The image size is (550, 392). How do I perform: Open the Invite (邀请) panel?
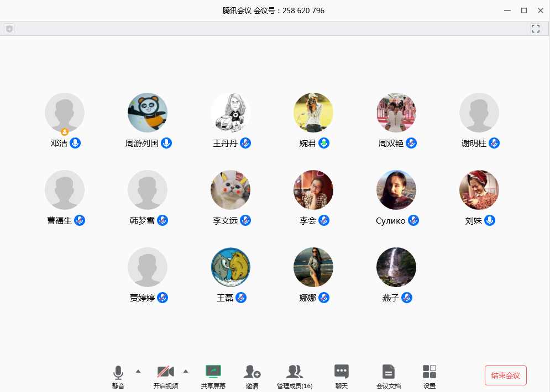tap(252, 372)
